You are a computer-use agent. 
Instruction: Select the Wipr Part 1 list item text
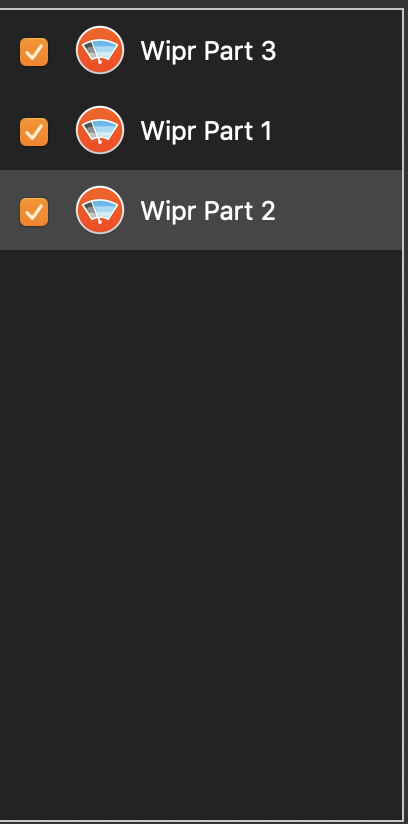[207, 131]
